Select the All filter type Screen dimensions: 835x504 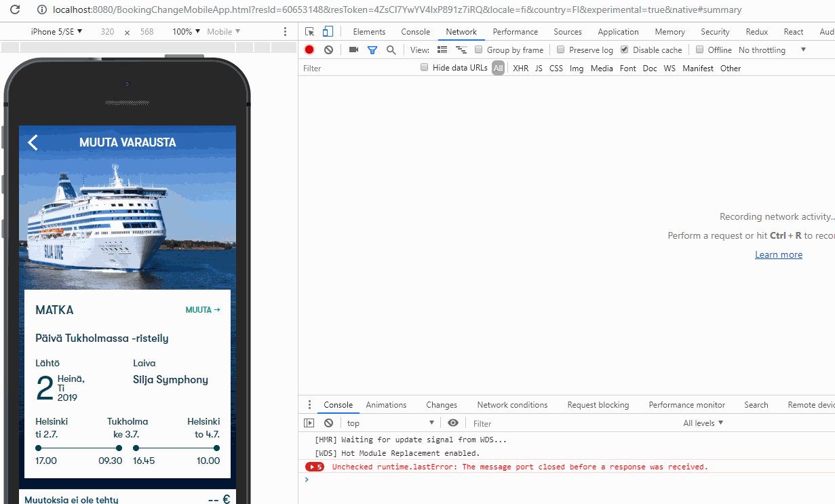point(499,68)
